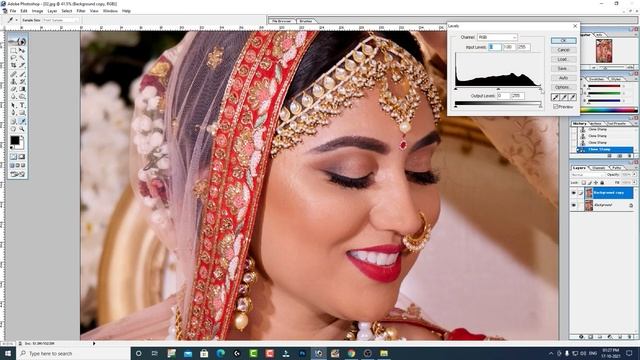Select the Lasso tool
640x360 pixels.
(x=13, y=57)
